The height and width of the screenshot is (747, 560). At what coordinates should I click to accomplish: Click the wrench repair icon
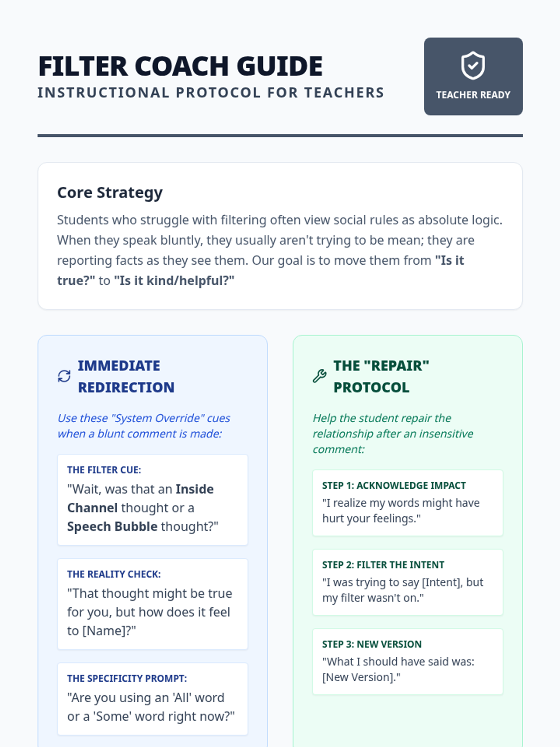point(320,376)
